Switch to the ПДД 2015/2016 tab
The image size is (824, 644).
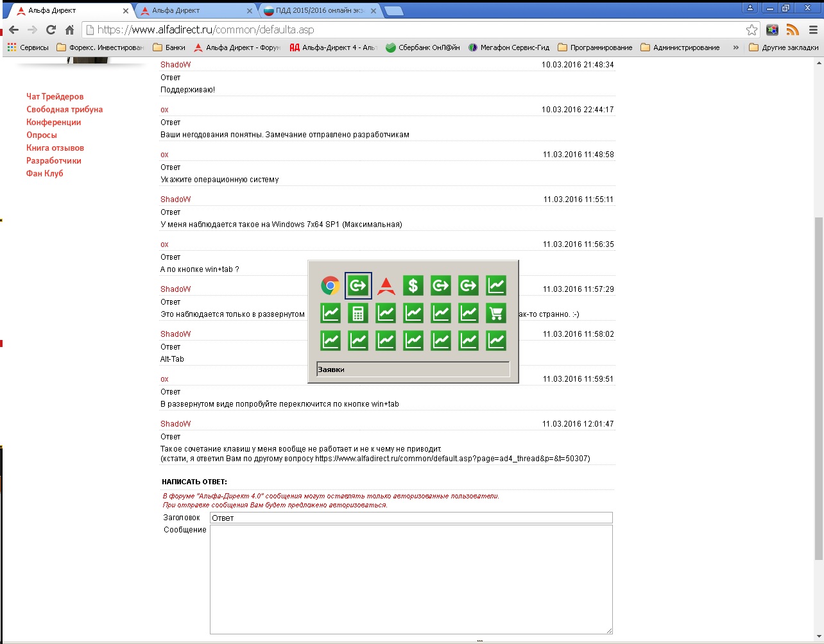(x=319, y=10)
